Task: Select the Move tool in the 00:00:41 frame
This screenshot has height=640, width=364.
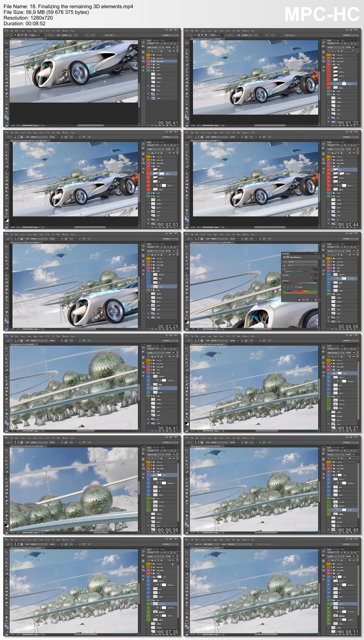Action: 6,43
